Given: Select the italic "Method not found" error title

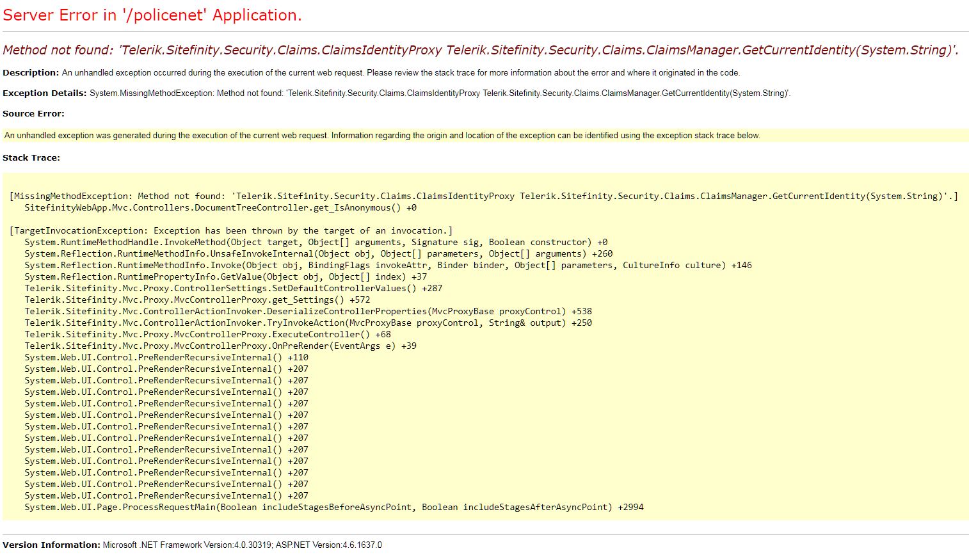Looking at the screenshot, I should point(481,50).
